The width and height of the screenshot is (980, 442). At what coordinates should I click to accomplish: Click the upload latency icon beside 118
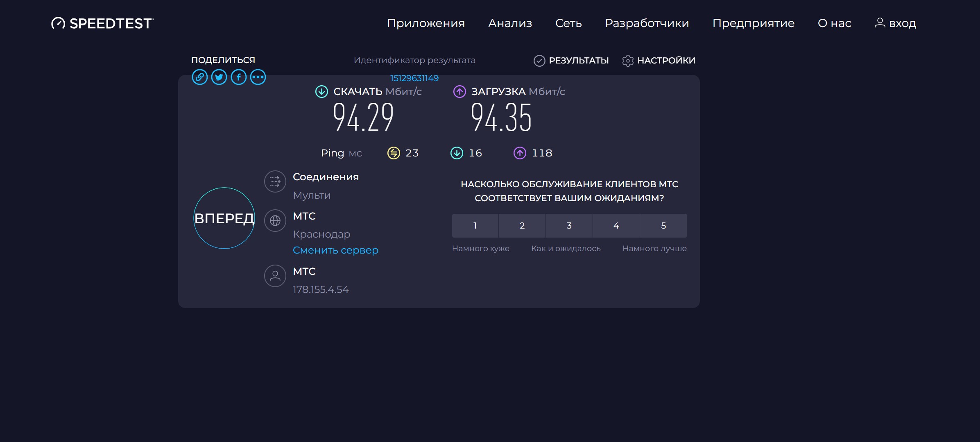tap(520, 153)
